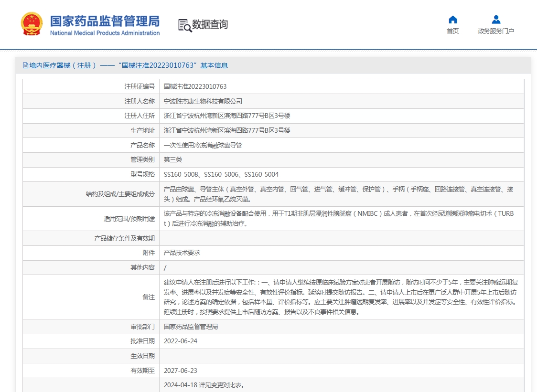Click 第三类 management category value
Image resolution: width=537 pixels, height=392 pixels.
coord(173,159)
